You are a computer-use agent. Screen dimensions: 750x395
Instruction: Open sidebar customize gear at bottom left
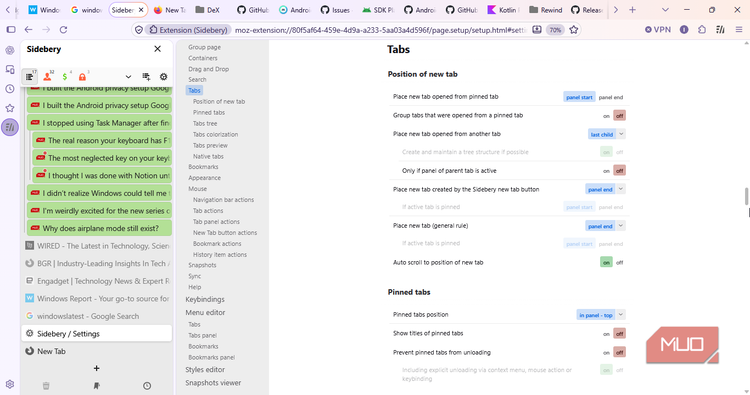click(10, 384)
